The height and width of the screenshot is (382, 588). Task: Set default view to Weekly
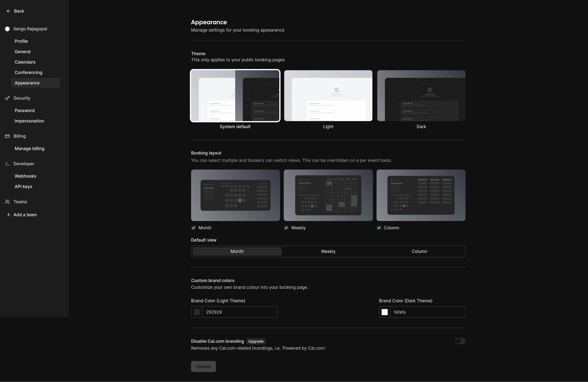pyautogui.click(x=328, y=251)
